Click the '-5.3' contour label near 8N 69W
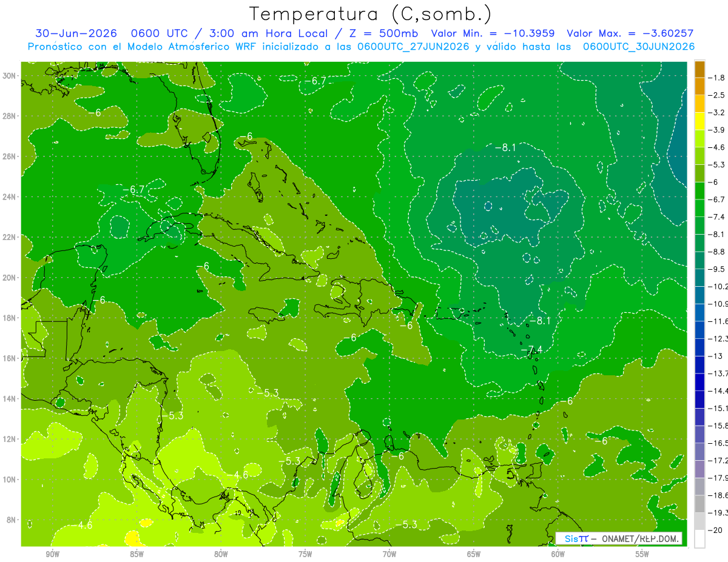Image resolution: width=728 pixels, height=562 pixels. coord(406,524)
